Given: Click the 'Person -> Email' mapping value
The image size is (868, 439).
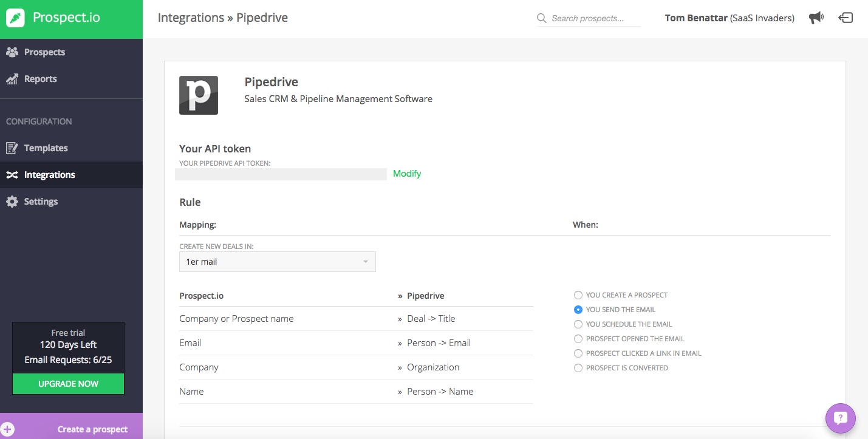Looking at the screenshot, I should [x=439, y=343].
